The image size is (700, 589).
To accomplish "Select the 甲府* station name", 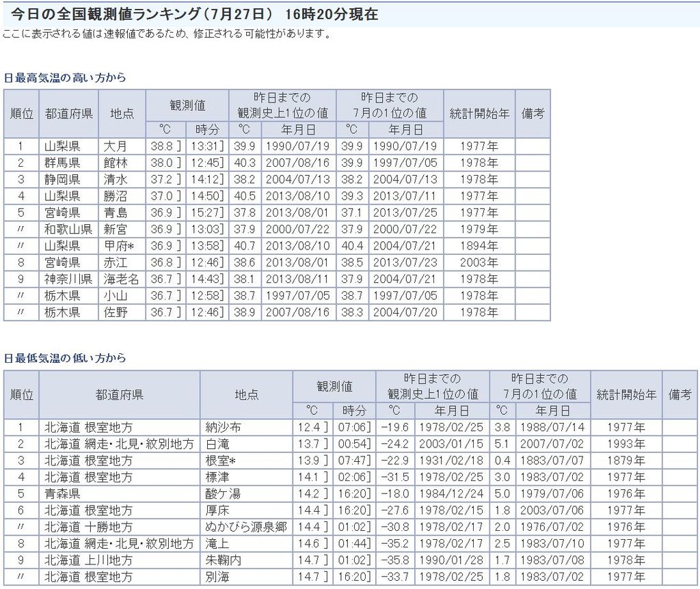I will 118,246.
